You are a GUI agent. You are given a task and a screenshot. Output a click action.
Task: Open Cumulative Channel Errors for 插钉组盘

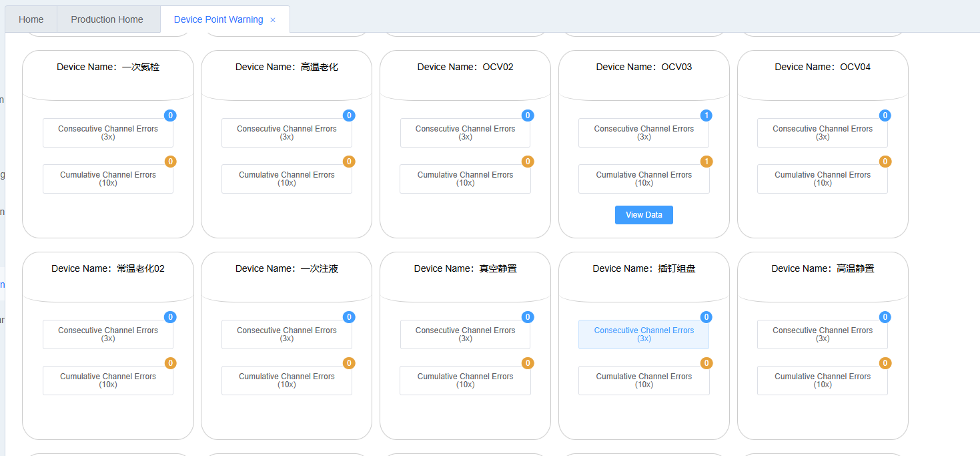pos(644,381)
